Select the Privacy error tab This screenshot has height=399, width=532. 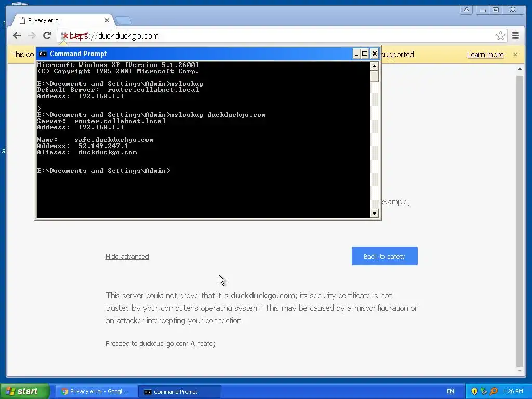click(x=63, y=20)
